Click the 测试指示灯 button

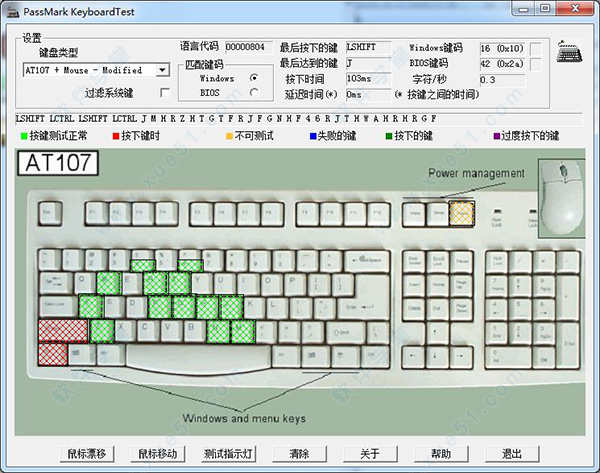click(228, 454)
